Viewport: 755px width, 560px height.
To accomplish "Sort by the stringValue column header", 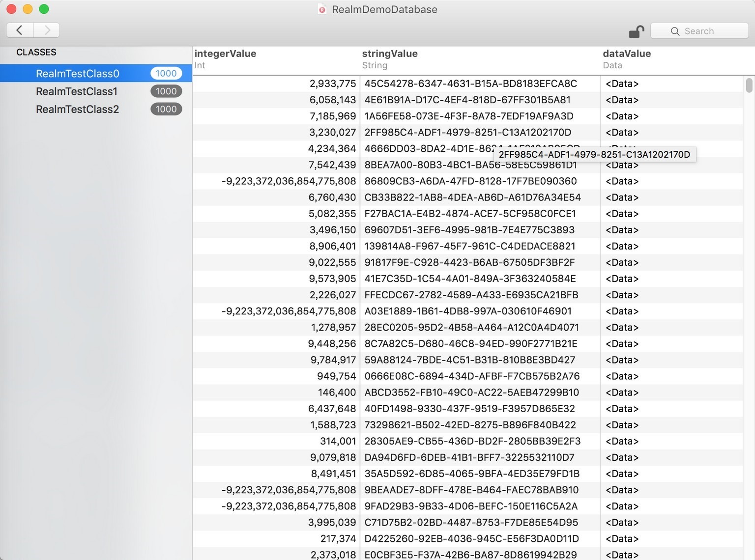I will point(480,59).
